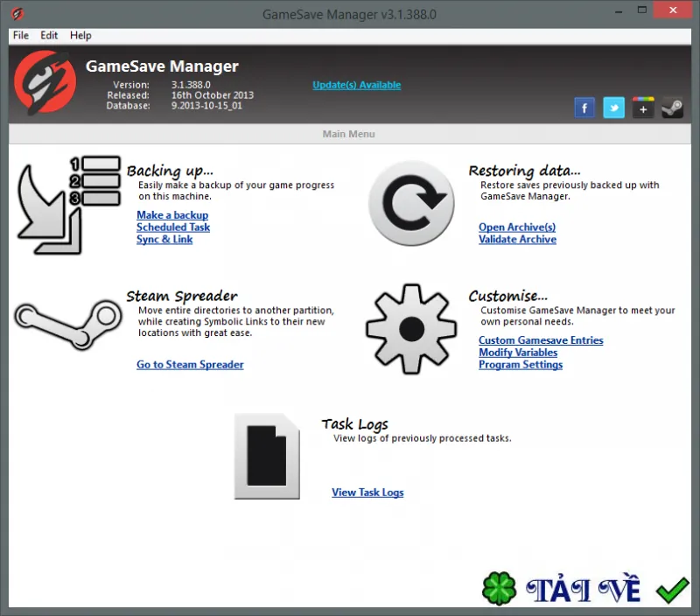Click Make a backup link
The width and height of the screenshot is (700, 616).
coord(172,215)
